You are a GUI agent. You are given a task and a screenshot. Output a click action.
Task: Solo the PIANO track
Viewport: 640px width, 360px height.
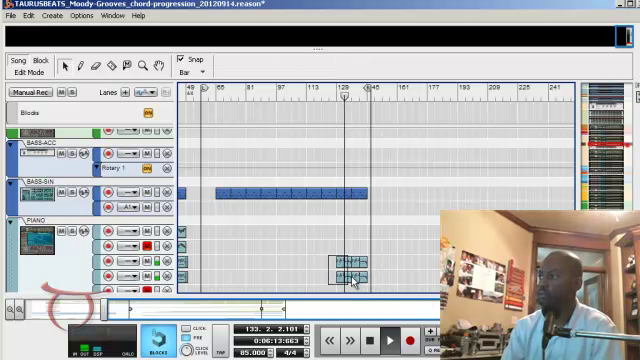(72, 231)
